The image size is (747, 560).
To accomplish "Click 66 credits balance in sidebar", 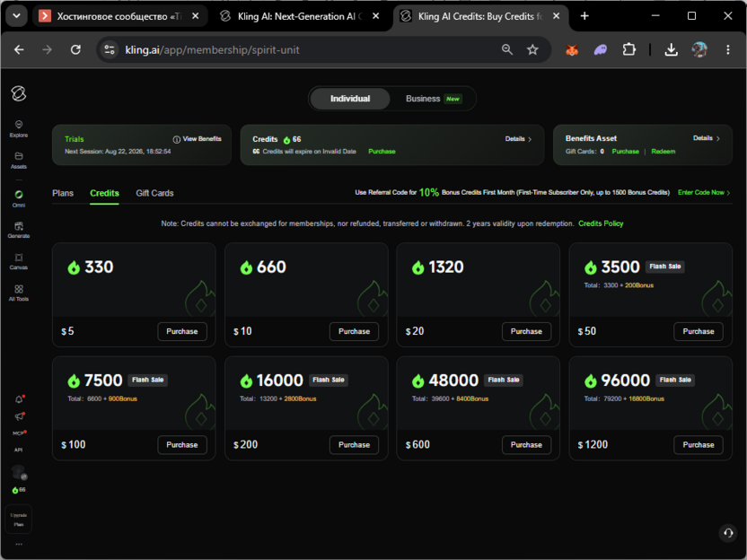I will [19, 490].
